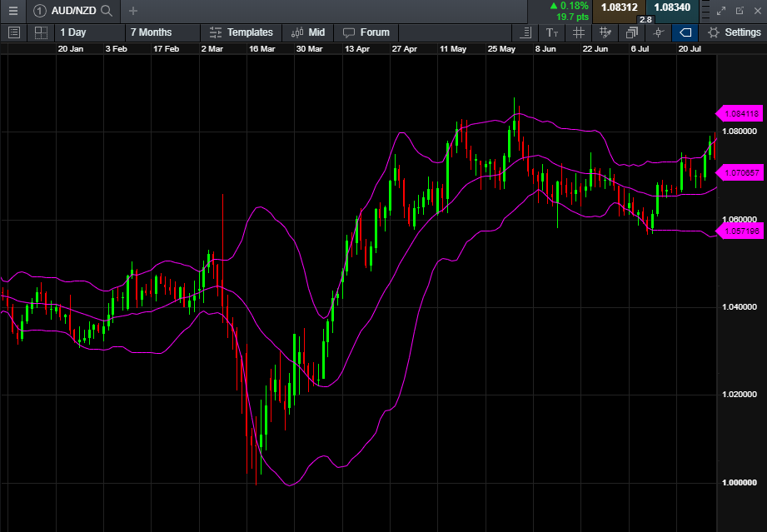
Task: Toggle the chart grid lines icon
Action: click(x=579, y=32)
